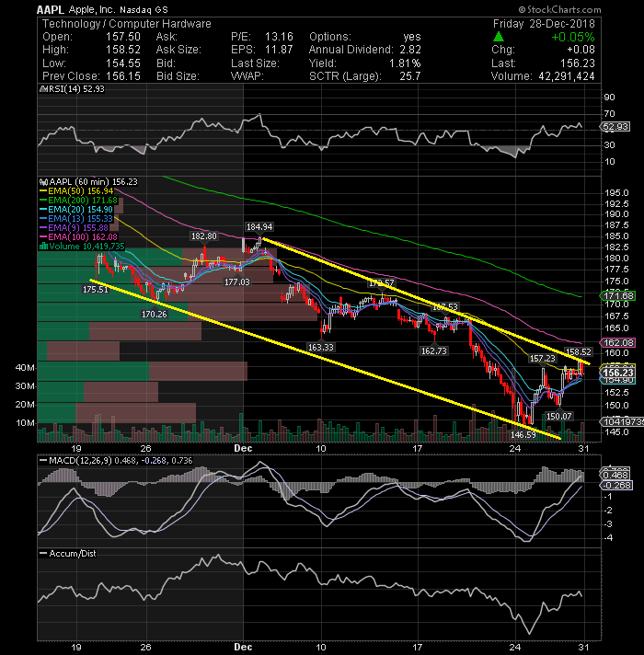Image resolution: width=644 pixels, height=655 pixels.
Task: Select the EPS value 11.87
Action: [x=279, y=50]
